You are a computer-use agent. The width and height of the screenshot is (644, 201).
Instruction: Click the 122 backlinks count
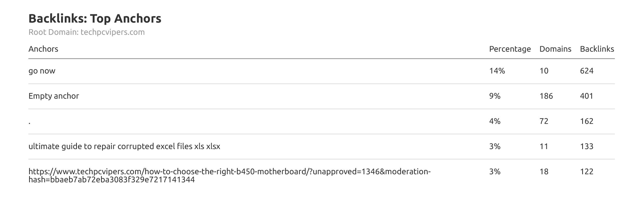[587, 172]
